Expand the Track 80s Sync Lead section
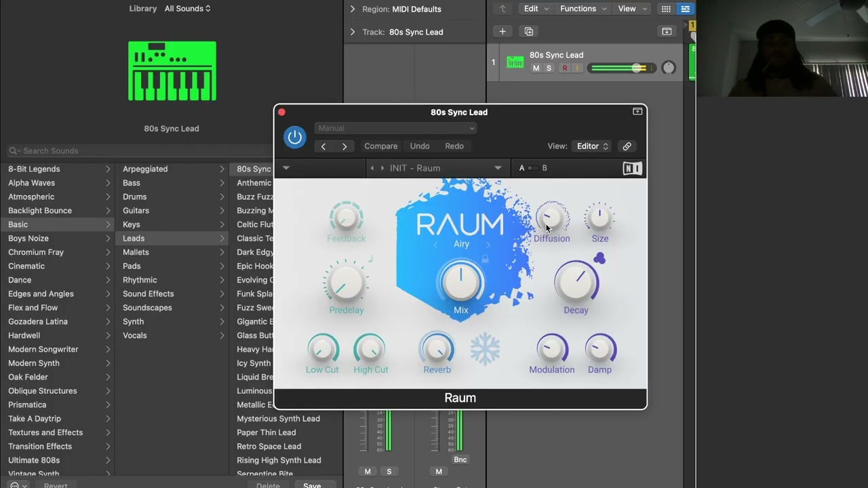868x488 pixels. pos(353,32)
